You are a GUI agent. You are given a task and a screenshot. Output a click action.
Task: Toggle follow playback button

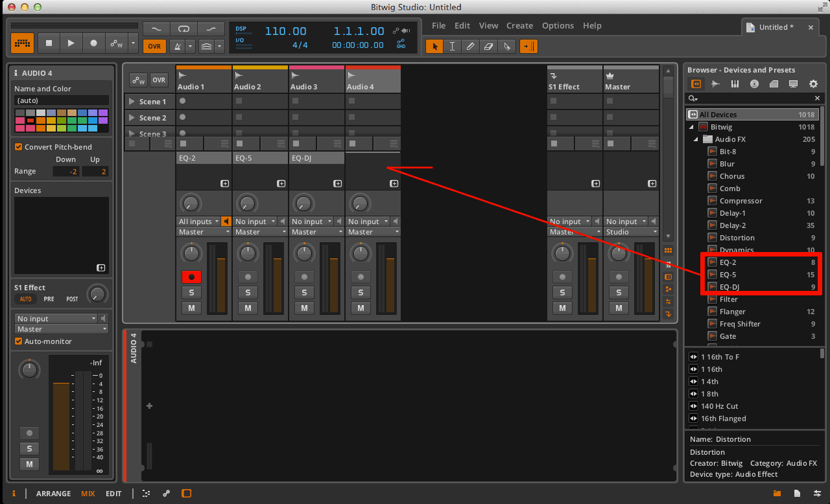[528, 46]
